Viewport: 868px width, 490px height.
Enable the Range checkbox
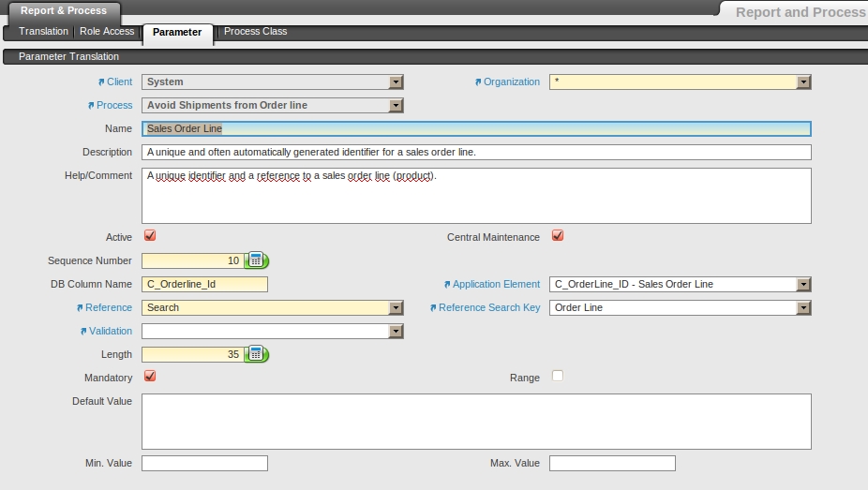[x=558, y=376]
